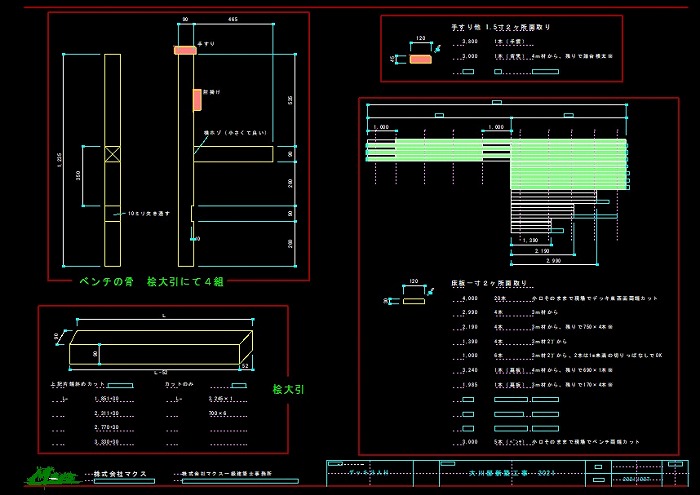Click the '2,190' length in the floorboard list
The width and height of the screenshot is (700, 495).
(470, 327)
